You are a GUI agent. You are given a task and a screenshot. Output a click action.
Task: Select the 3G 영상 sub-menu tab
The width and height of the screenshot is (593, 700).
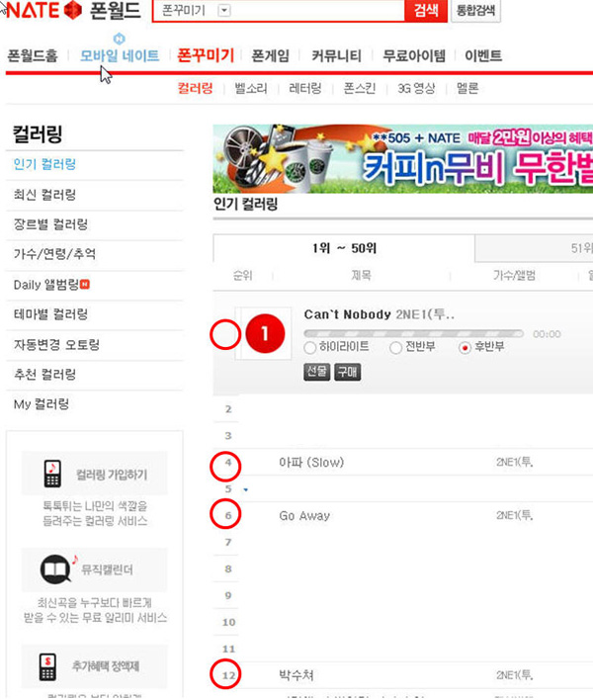(416, 88)
